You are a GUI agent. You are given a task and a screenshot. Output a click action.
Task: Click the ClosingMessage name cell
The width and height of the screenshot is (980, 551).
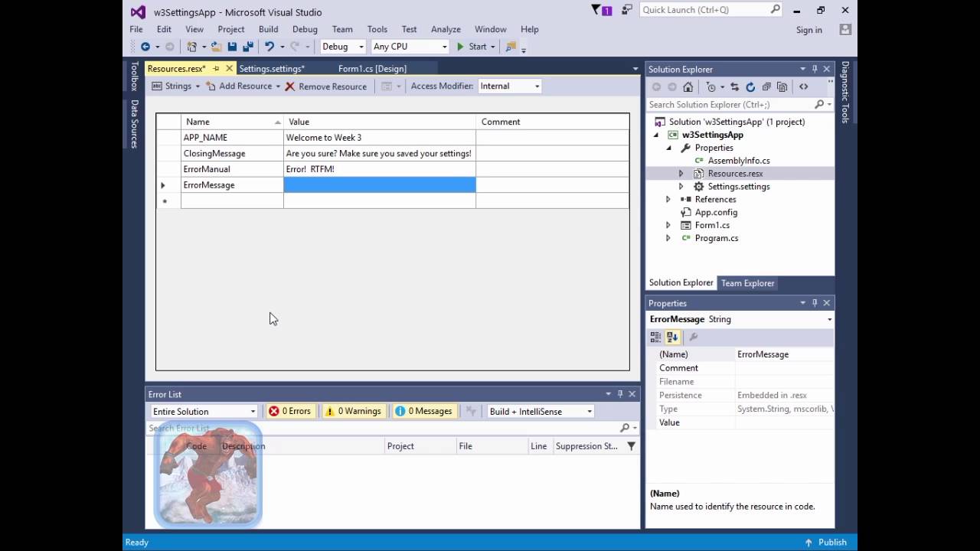(x=232, y=153)
